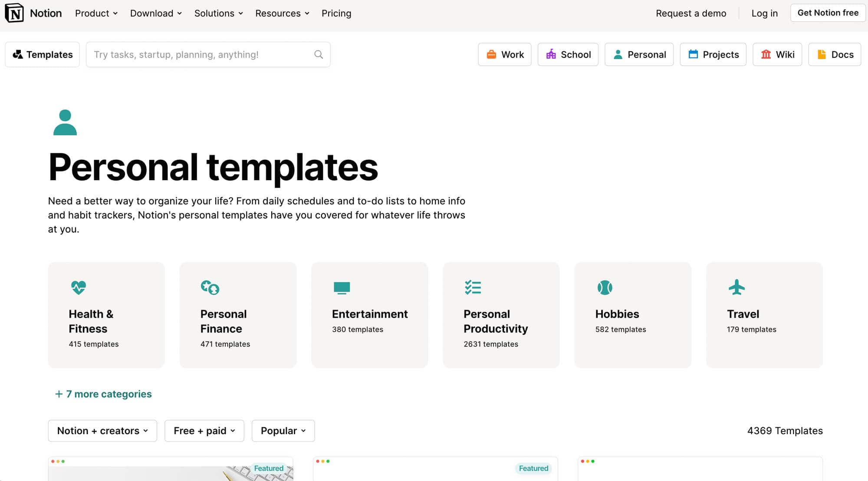868x481 pixels.
Task: Open the Health & Fitness category card
Action: coord(106,315)
